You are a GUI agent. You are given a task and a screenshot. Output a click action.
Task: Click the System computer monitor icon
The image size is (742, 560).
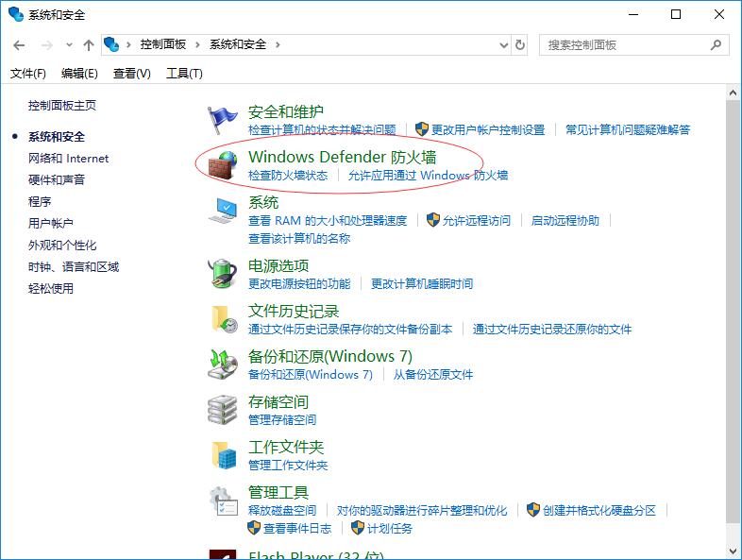223,211
